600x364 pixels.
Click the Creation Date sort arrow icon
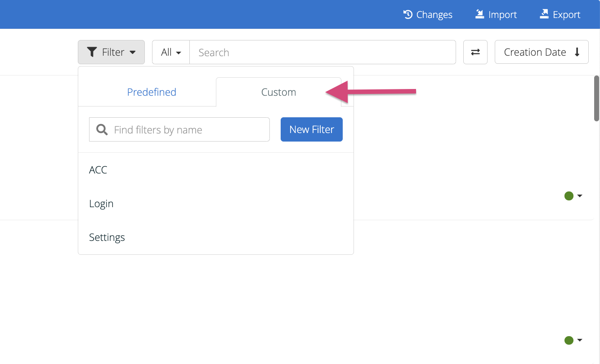(577, 52)
